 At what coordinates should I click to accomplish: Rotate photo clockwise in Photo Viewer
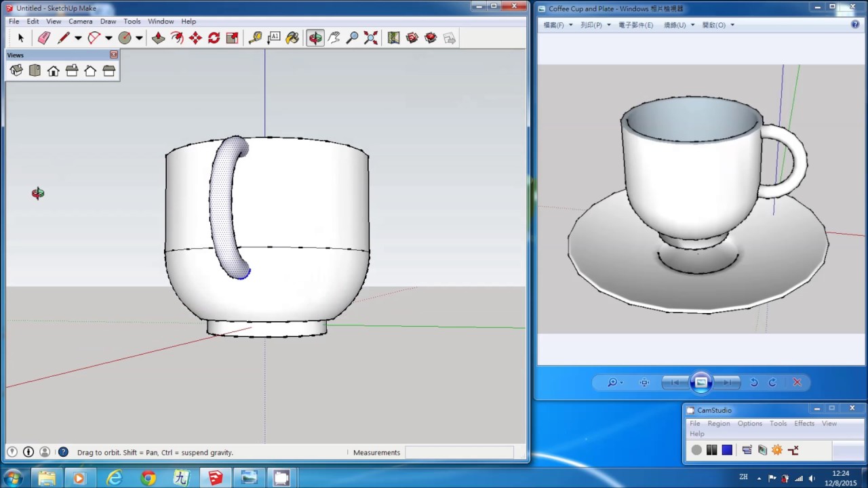click(772, 382)
